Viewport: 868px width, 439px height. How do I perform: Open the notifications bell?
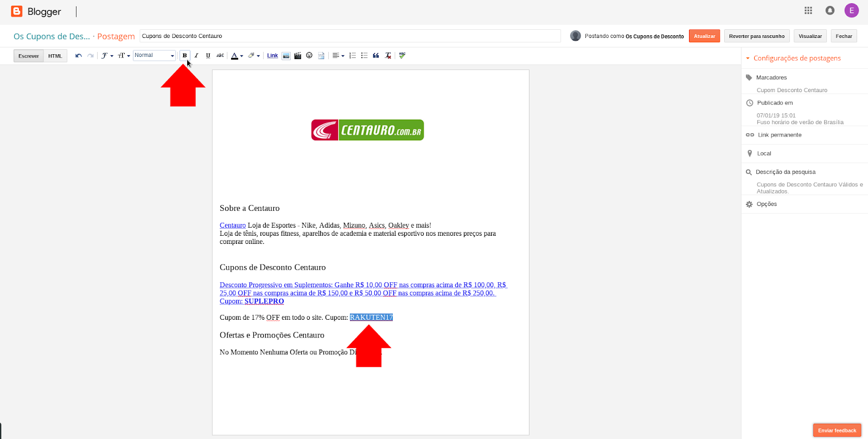click(x=830, y=10)
